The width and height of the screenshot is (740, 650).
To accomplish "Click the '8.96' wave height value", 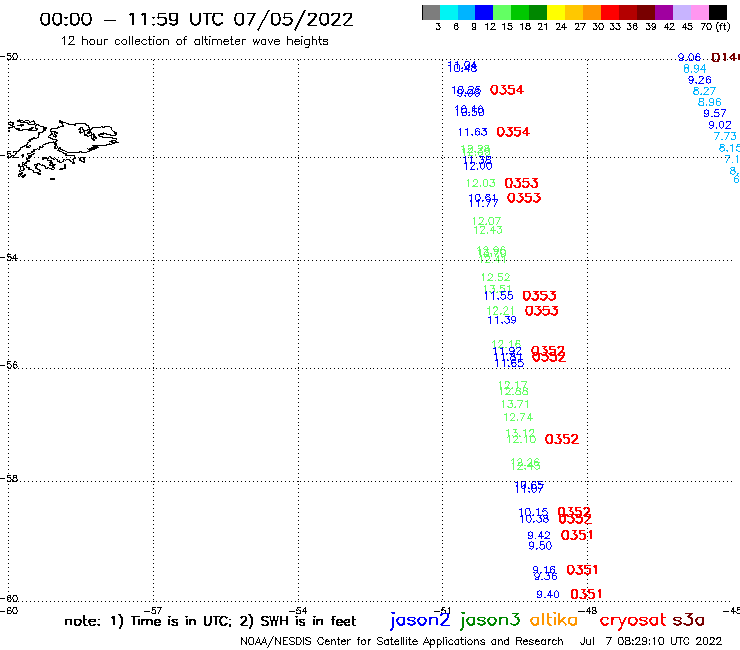I will [710, 102].
